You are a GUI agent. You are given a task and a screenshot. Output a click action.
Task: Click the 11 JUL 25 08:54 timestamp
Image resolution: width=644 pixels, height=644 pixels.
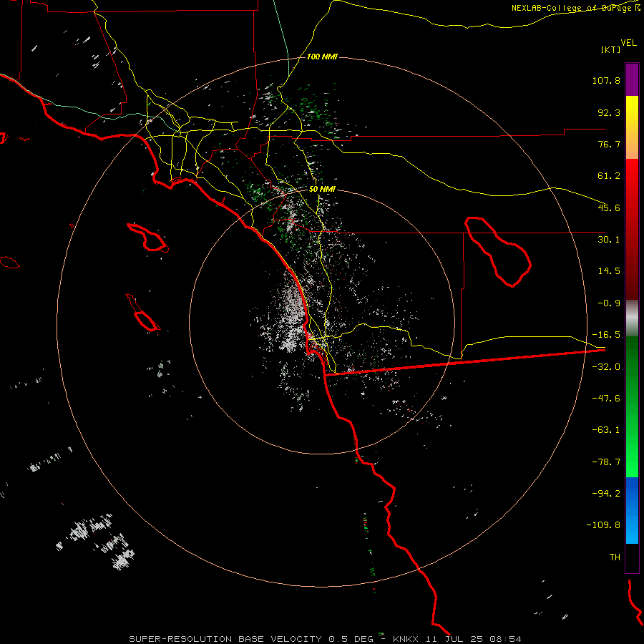pos(474,639)
